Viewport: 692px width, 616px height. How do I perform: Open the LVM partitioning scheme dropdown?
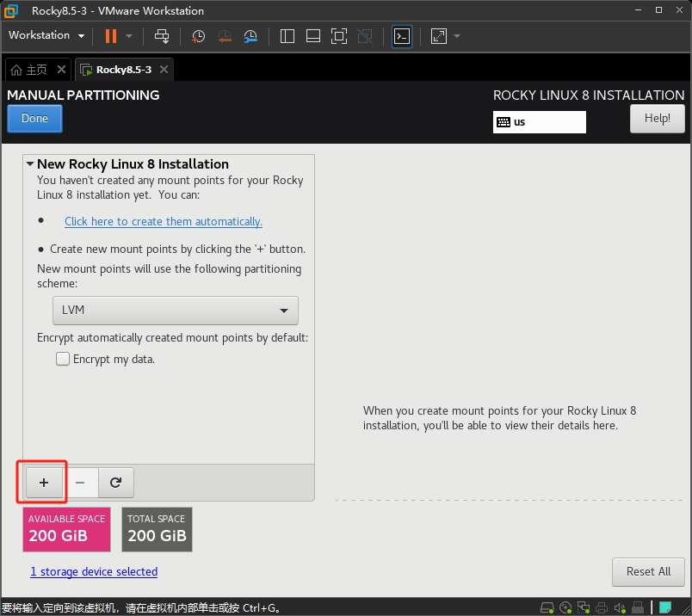[176, 311]
